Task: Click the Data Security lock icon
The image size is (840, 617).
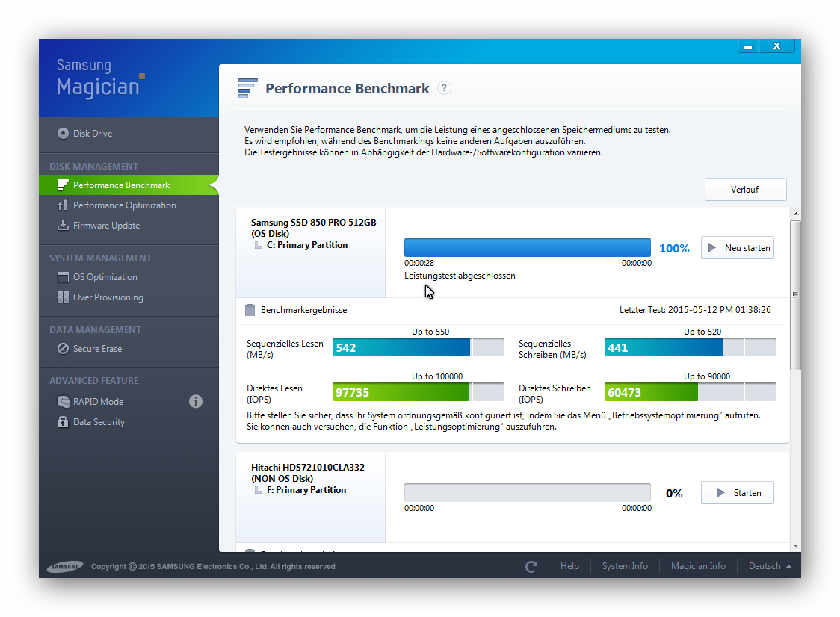Action: point(63,422)
